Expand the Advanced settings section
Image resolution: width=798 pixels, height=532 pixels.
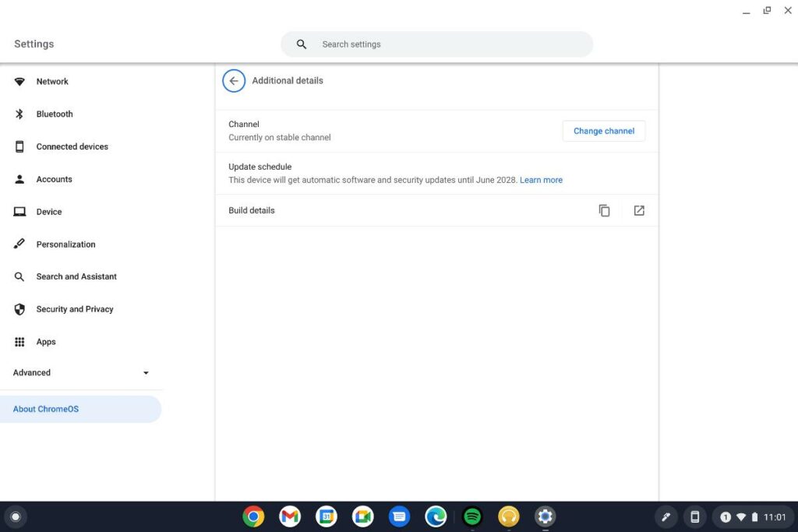82,372
